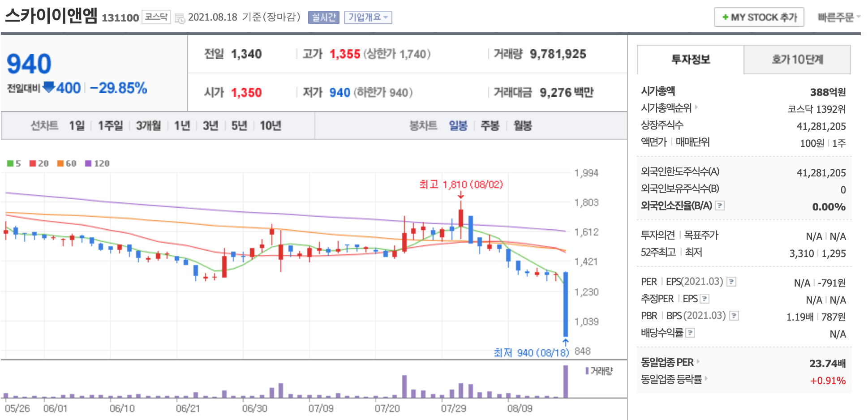Viewport: 868px width, 420px height.
Task: Click the 동일업종 등락률 value +0.91%
Action: (828, 381)
